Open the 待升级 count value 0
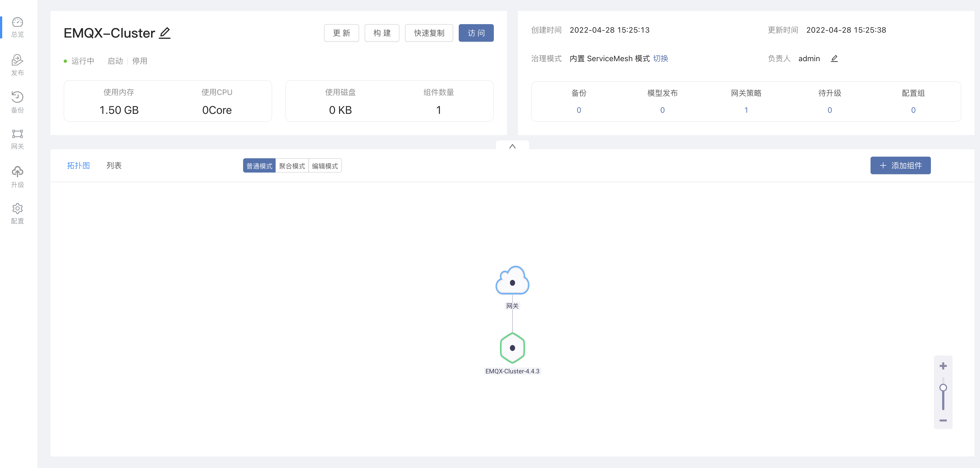The height and width of the screenshot is (468, 980). click(x=830, y=110)
